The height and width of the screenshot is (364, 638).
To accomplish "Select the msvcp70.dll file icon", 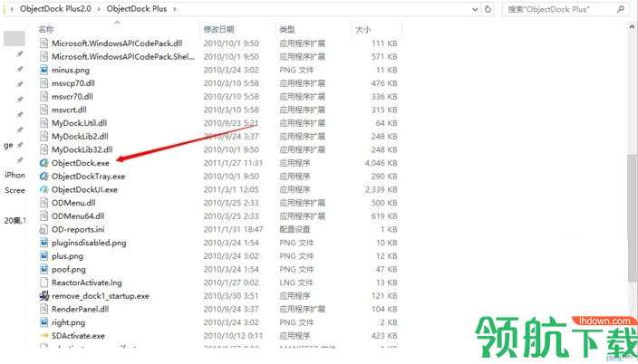I will (43, 83).
